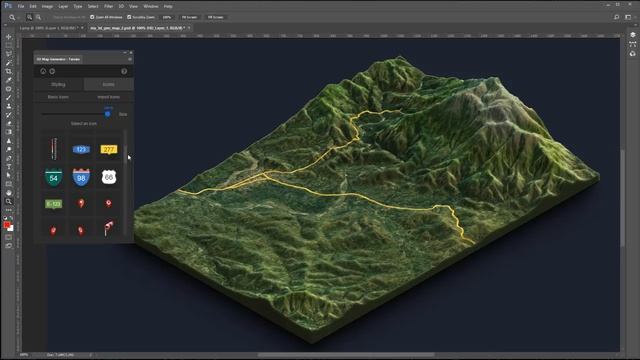Choose the red windsock icon
The width and height of the screenshot is (640, 360).
109,228
